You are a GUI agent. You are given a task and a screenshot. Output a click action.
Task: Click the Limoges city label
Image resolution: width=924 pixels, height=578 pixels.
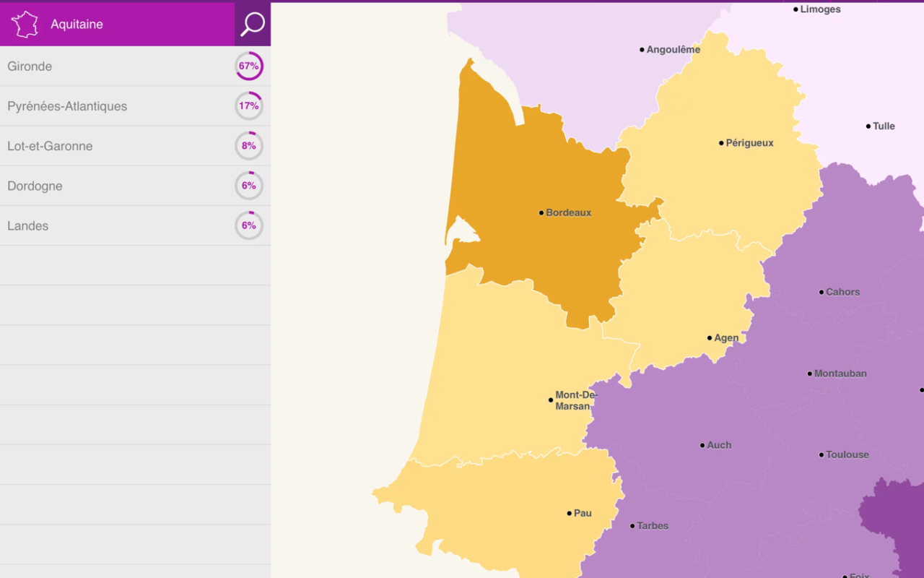coord(821,9)
